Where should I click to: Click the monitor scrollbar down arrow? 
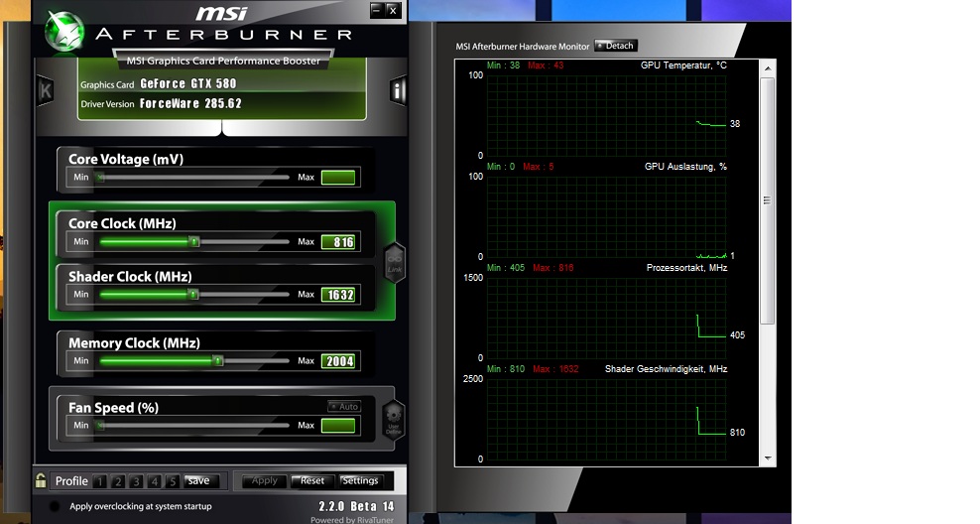click(x=768, y=458)
